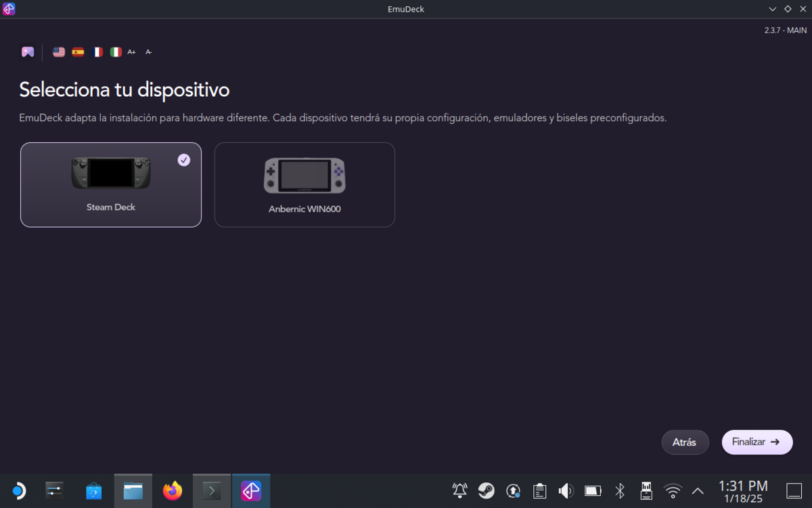Open System Settings from the taskbar
This screenshot has height=508, width=812.
(x=54, y=490)
